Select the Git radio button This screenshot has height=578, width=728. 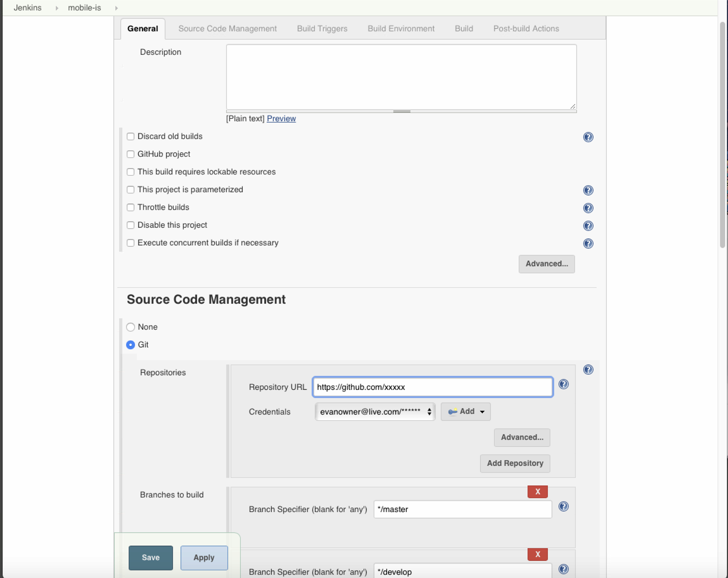(130, 345)
